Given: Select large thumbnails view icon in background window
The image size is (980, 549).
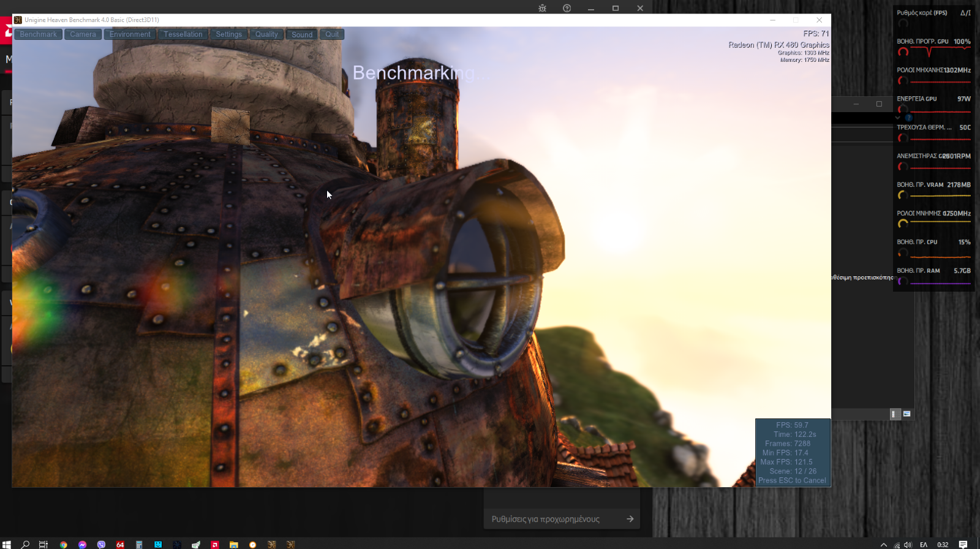Looking at the screenshot, I should pyautogui.click(x=907, y=414).
